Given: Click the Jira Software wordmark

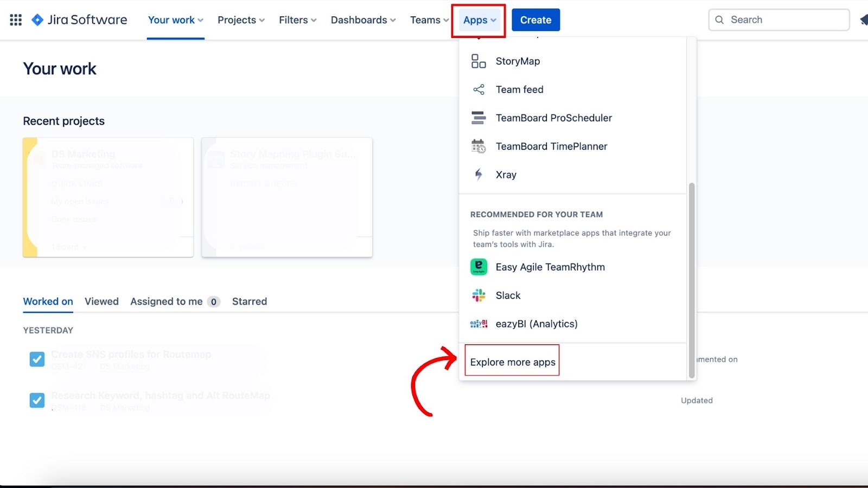Looking at the screenshot, I should point(87,20).
